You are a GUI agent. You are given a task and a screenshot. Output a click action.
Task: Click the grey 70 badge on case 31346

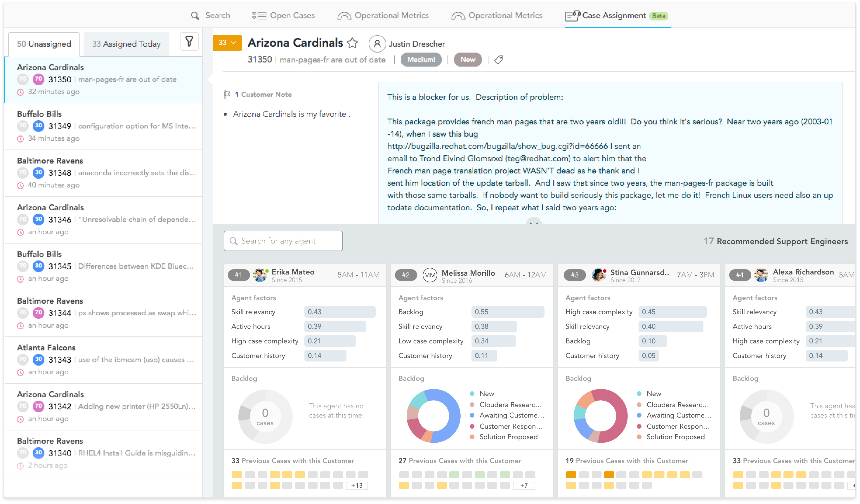(x=22, y=219)
